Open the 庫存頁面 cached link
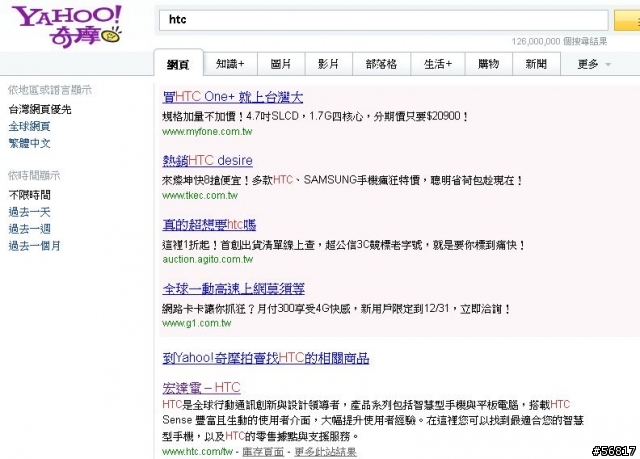Screen dimensions: 640x459 263,452
